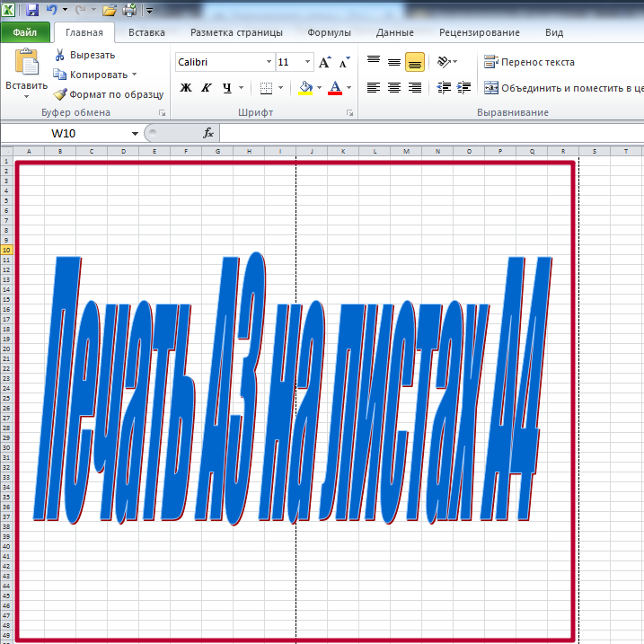644x644 pixels.
Task: Click the Undo arrow icon
Action: (52, 11)
